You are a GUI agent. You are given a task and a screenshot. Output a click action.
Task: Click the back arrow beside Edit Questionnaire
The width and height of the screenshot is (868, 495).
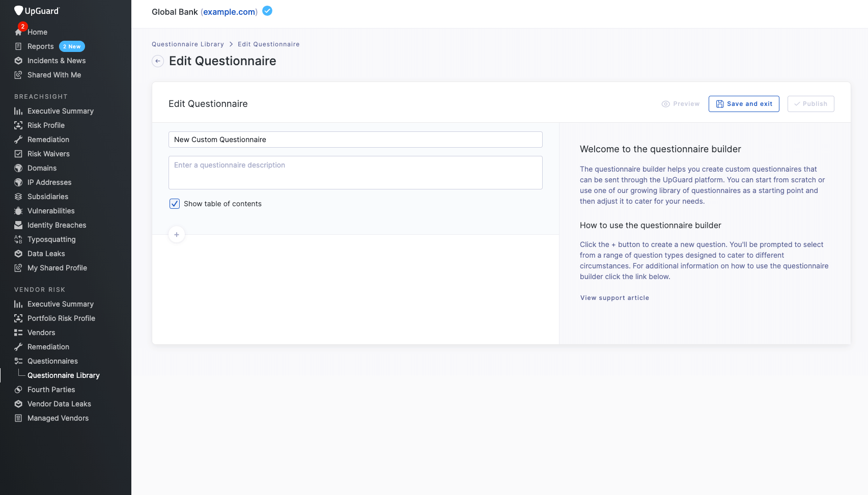(x=158, y=61)
